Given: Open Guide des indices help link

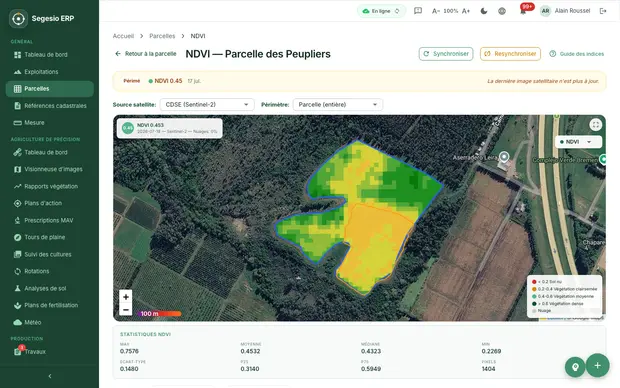Looking at the screenshot, I should click(577, 54).
